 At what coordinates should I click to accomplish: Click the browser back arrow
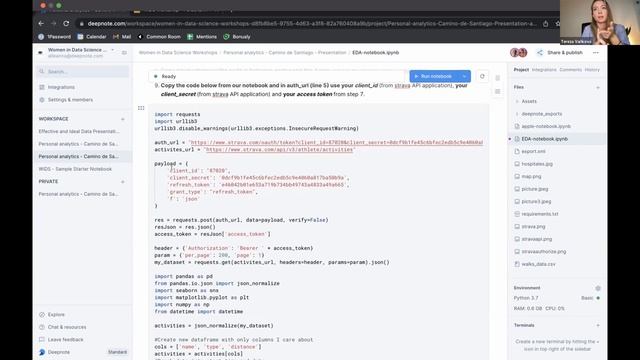tap(41, 24)
